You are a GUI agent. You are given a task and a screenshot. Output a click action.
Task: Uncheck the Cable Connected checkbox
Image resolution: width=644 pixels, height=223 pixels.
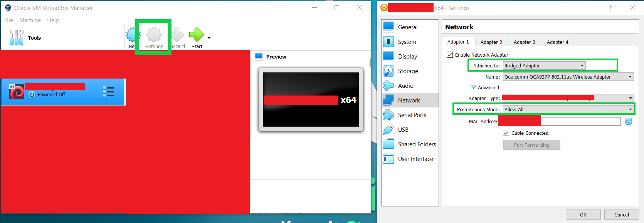[x=506, y=133]
